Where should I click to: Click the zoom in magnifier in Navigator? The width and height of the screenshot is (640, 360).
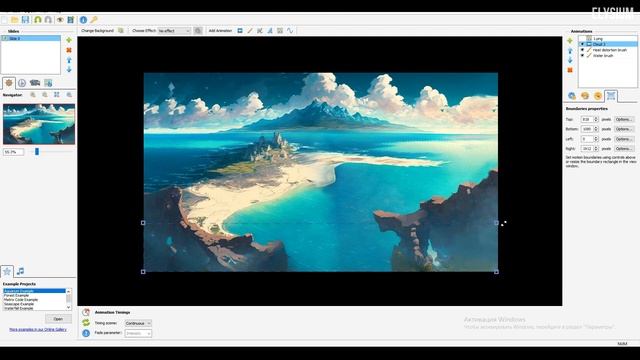click(x=33, y=95)
